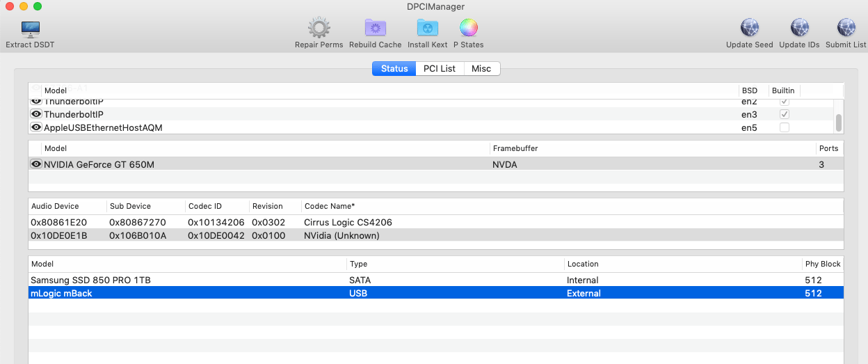Run Repair Perms gear icon
The width and height of the screenshot is (868, 364).
pos(319,29)
